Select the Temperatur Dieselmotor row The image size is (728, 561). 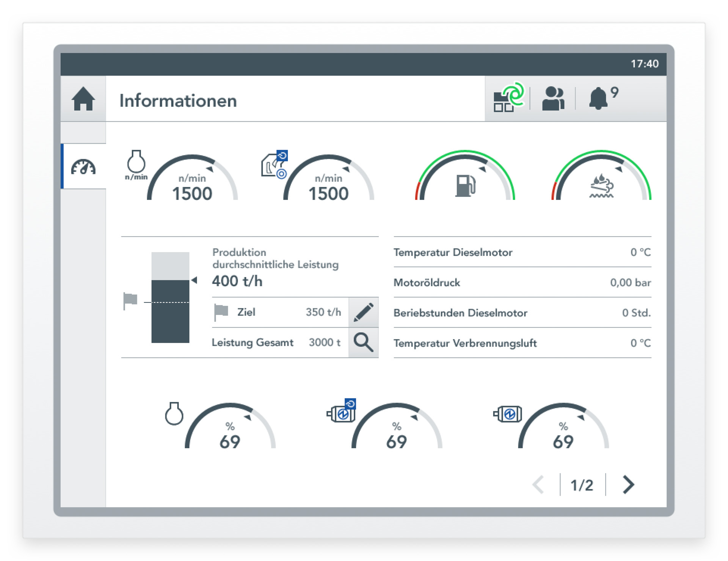522,252
